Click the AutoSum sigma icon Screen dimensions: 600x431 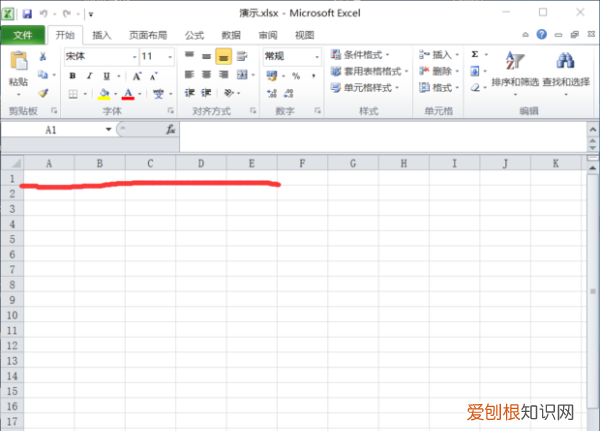[x=475, y=54]
